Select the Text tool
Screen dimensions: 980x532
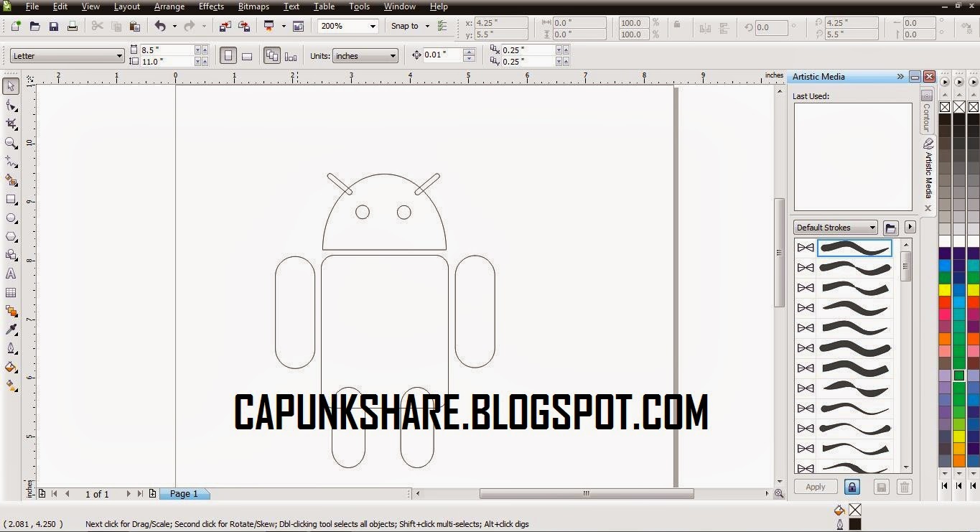[x=11, y=274]
